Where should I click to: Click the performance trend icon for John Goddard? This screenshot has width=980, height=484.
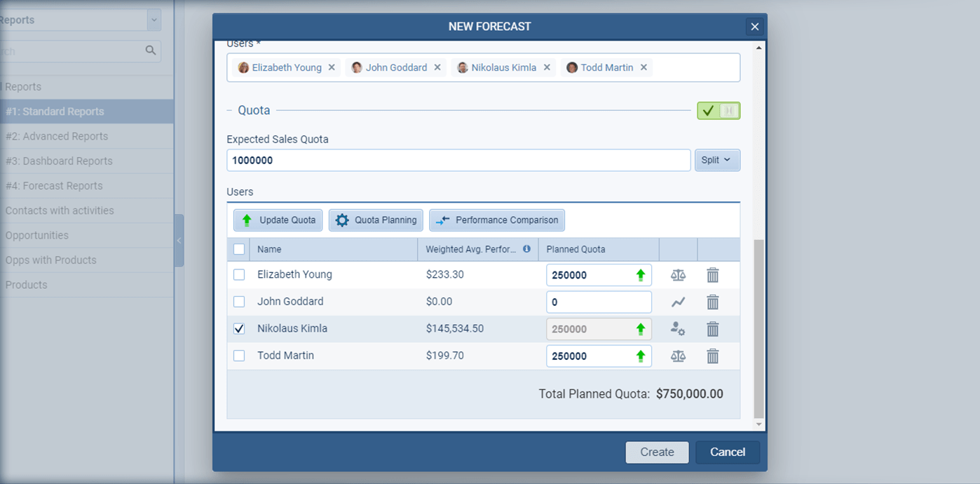[678, 302]
